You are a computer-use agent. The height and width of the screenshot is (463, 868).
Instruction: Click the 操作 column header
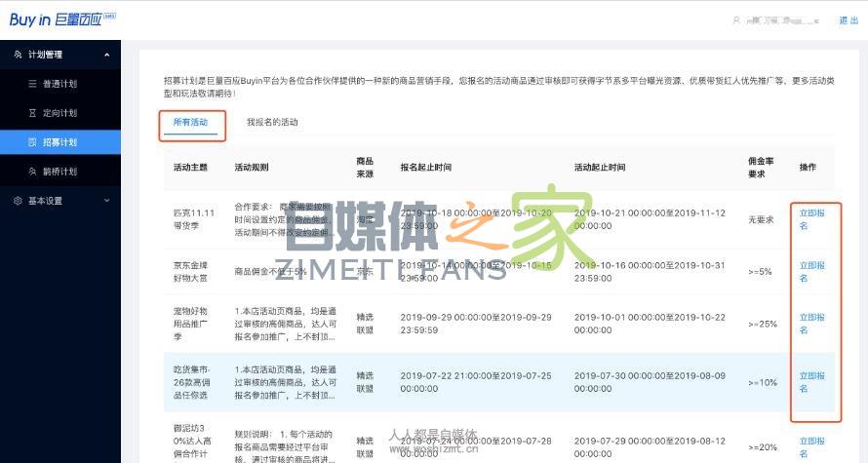coord(808,167)
